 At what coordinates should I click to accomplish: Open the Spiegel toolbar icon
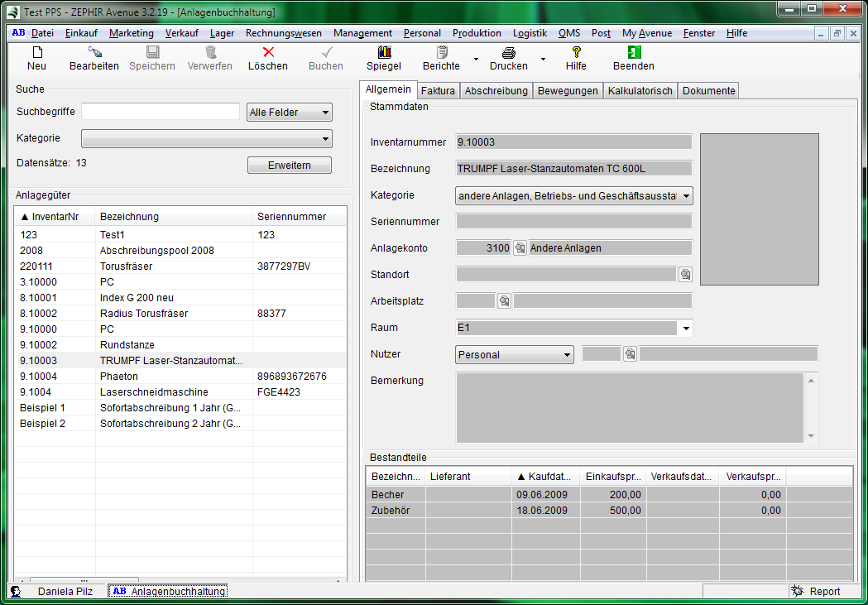384,52
